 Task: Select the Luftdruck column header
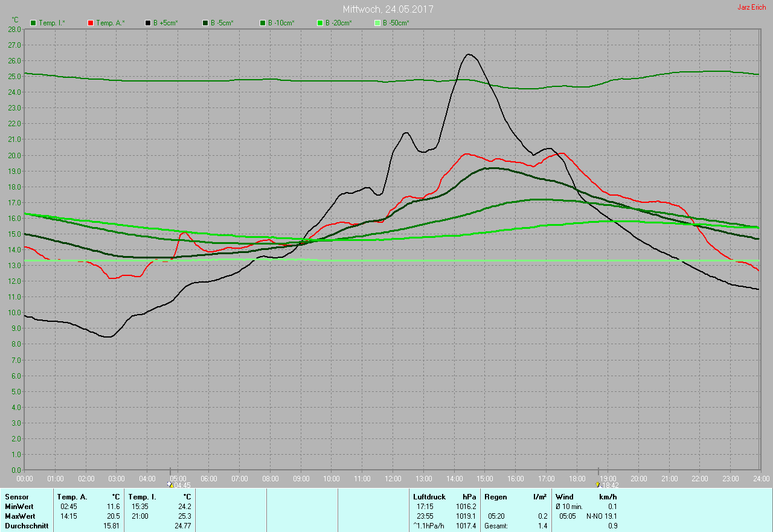pos(429,497)
